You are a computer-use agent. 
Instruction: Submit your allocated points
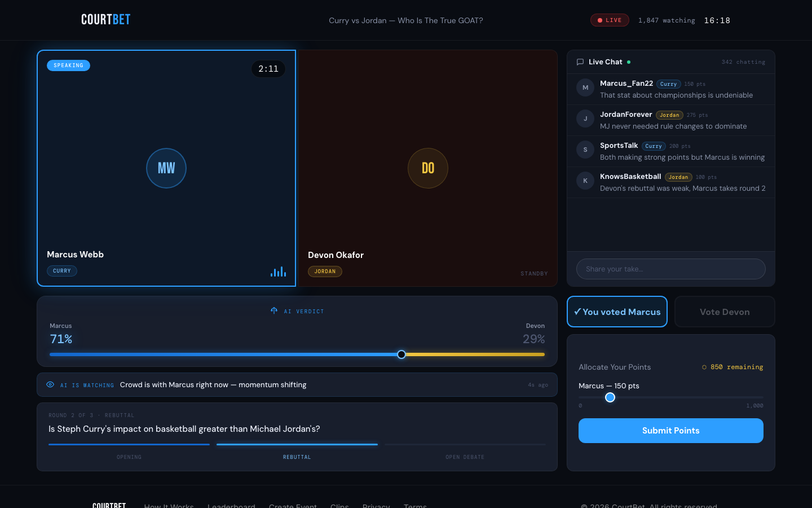point(671,431)
